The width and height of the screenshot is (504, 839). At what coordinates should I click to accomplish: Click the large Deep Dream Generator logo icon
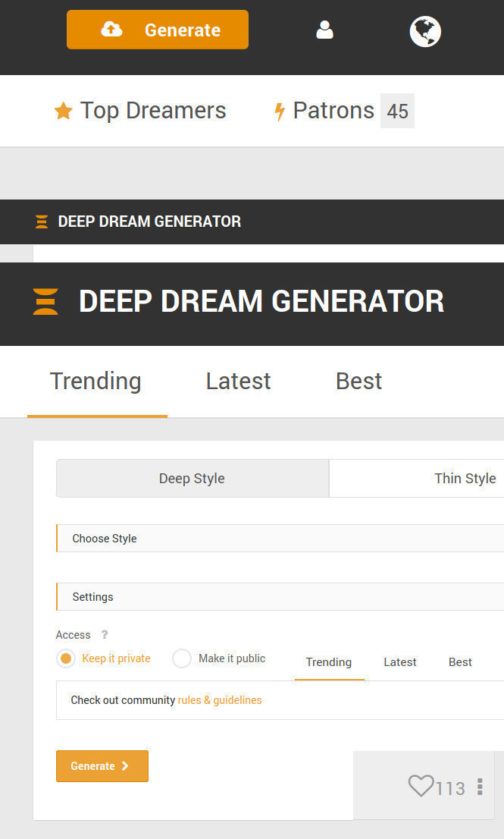point(45,301)
